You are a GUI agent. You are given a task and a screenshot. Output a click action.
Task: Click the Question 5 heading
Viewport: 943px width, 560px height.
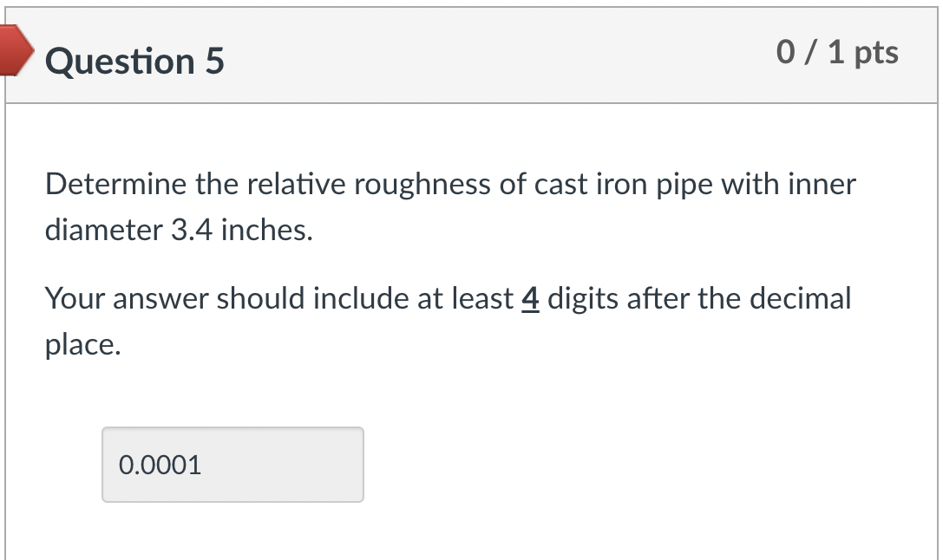click(x=134, y=61)
